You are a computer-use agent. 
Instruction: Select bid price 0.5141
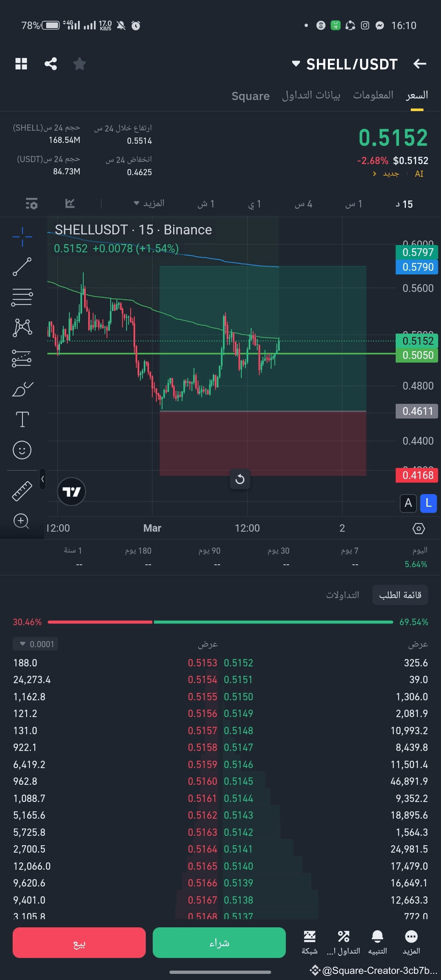[238, 849]
